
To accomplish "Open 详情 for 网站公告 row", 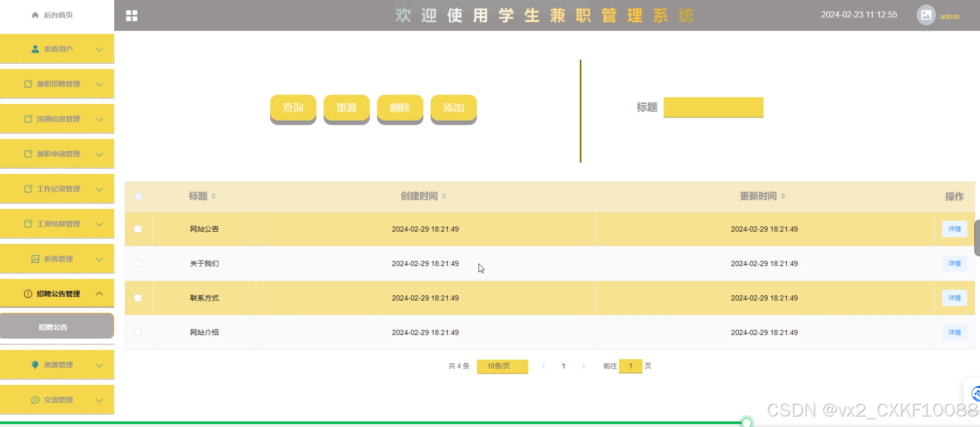I will (x=954, y=229).
